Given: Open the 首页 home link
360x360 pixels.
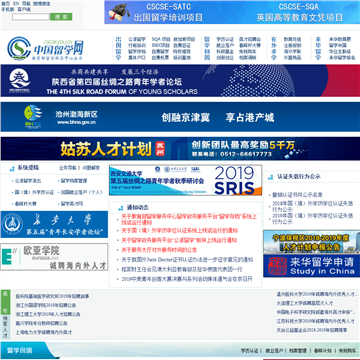Looking at the screenshot, I should pos(6,4).
